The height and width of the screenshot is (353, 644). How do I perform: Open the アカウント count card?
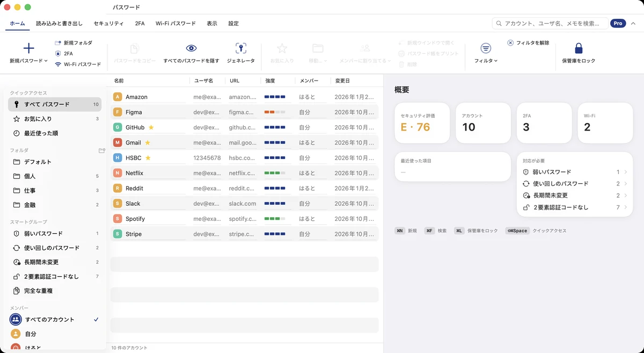tap(483, 123)
